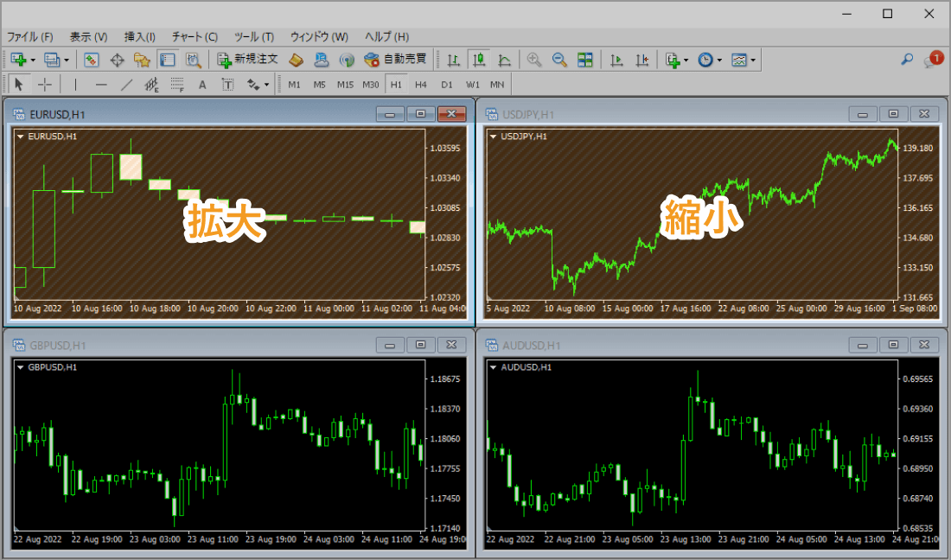Open the チャート (C) menu

195,37
